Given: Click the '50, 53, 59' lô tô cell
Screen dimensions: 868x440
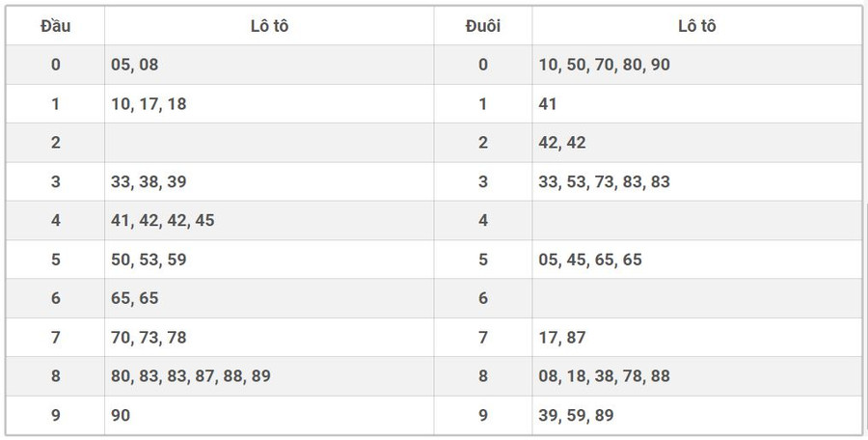Looking at the screenshot, I should click(x=149, y=260).
